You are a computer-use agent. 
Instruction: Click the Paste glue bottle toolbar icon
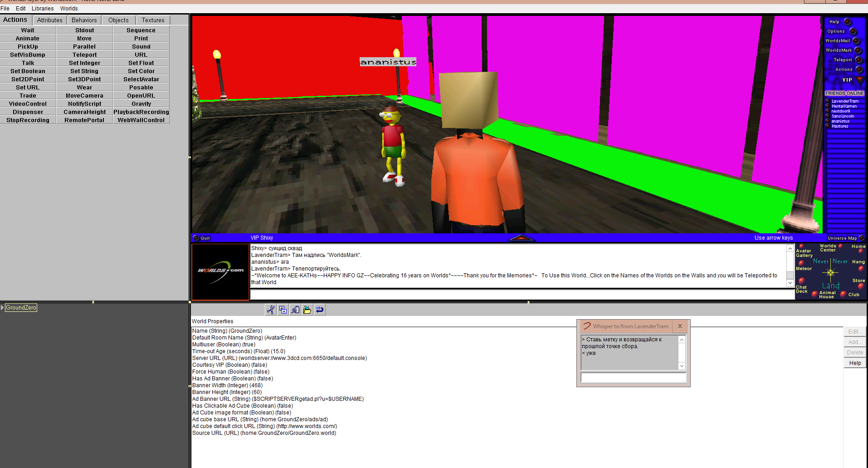click(x=295, y=310)
